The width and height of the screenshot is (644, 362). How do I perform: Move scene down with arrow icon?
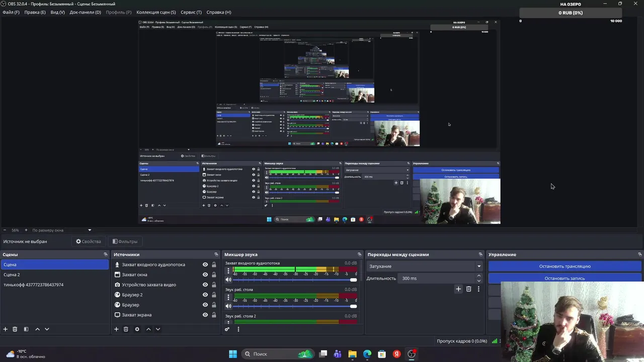tap(47, 329)
